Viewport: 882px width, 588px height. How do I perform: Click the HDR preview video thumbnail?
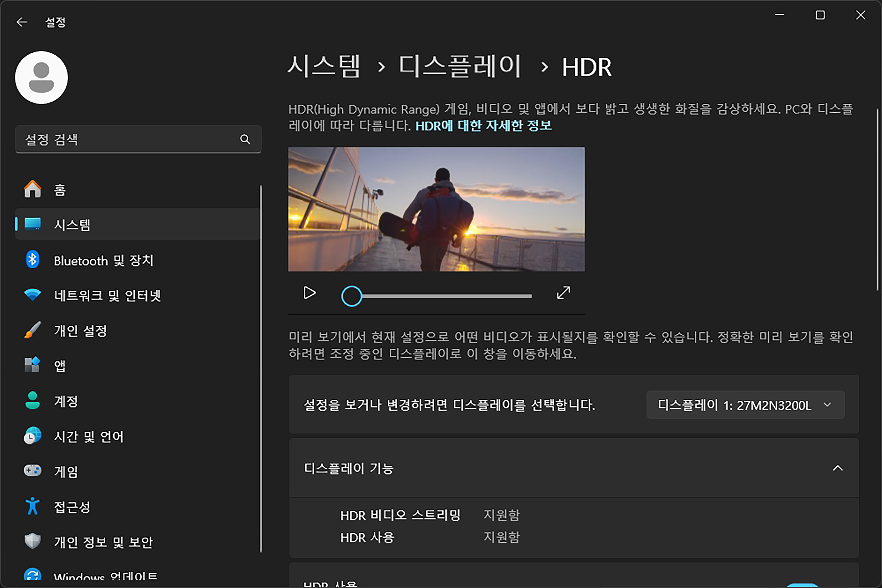(436, 209)
